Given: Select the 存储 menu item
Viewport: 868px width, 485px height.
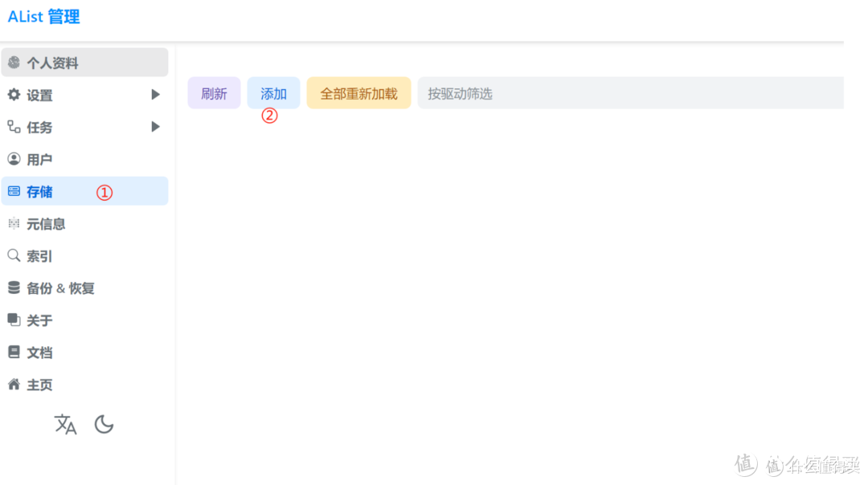Looking at the screenshot, I should click(x=84, y=191).
